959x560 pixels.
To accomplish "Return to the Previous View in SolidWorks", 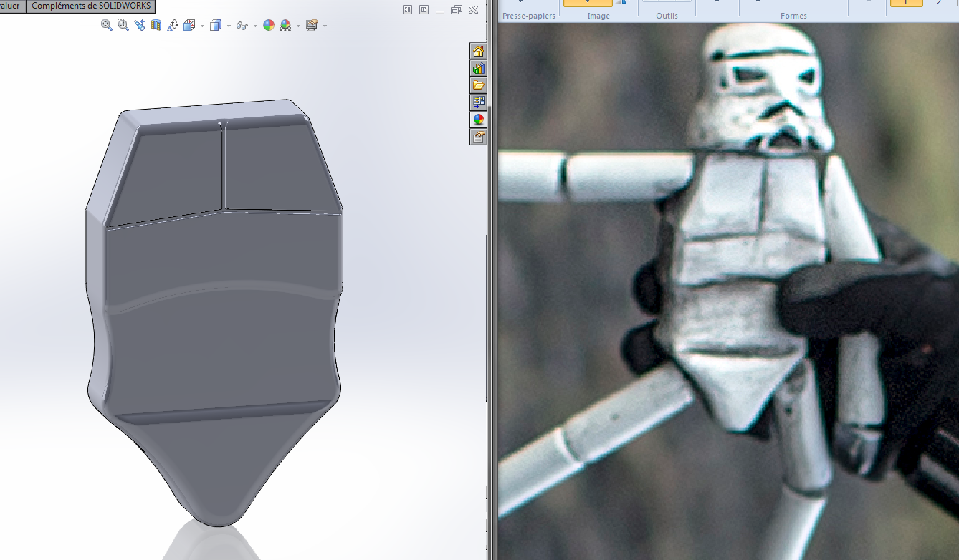I will 139,25.
